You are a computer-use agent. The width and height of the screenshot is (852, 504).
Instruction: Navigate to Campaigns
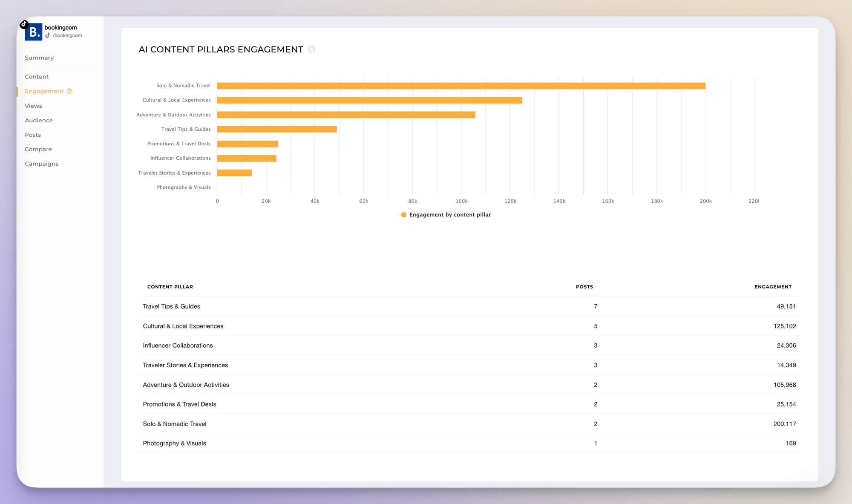point(41,164)
